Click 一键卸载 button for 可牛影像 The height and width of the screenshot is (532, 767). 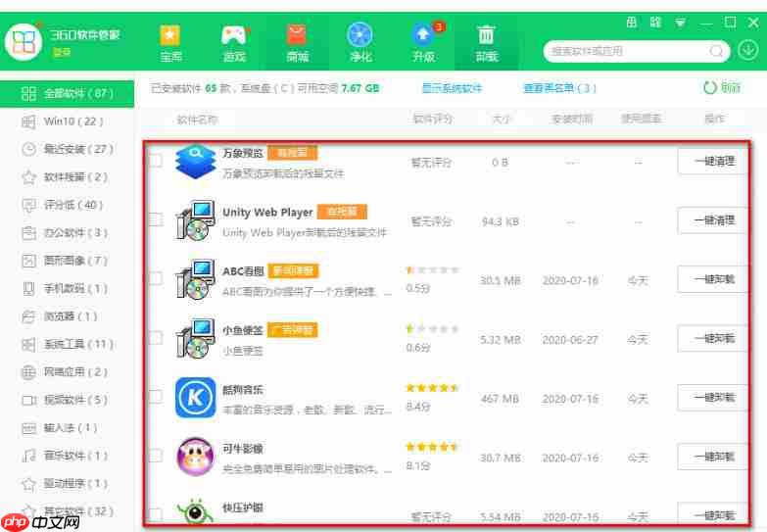click(713, 457)
